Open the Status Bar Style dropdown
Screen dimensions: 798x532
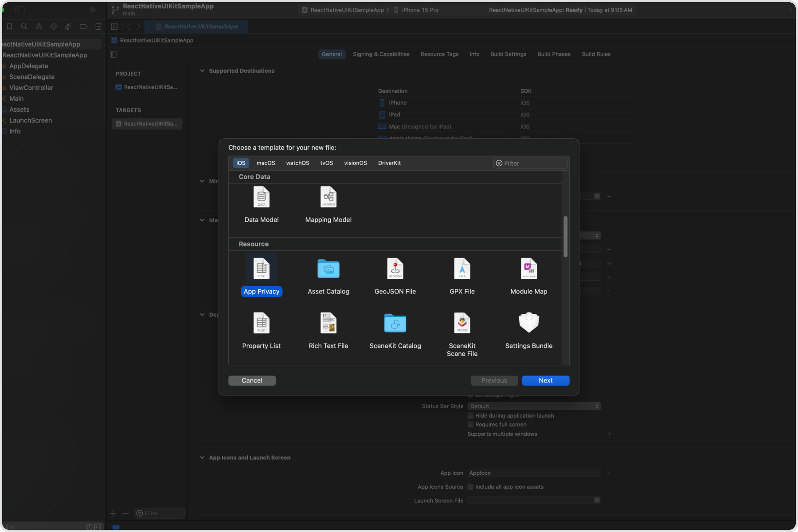534,406
